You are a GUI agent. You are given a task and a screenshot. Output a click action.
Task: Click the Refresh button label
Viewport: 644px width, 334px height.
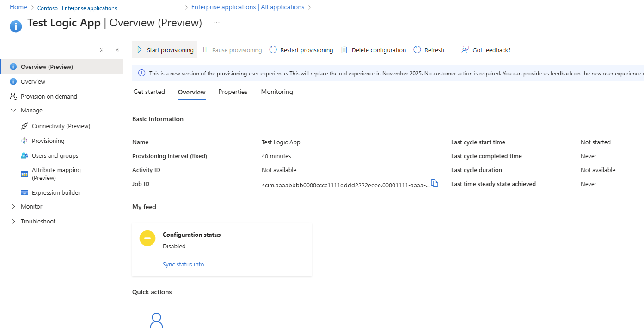coord(434,50)
